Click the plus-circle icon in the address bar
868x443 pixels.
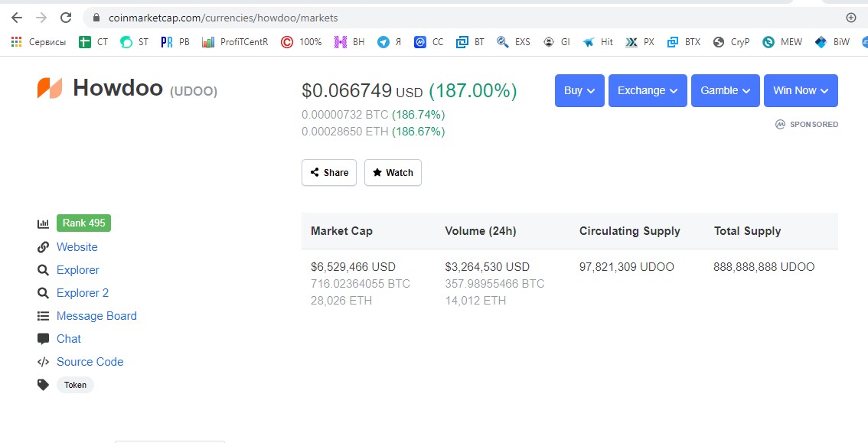pos(851,18)
